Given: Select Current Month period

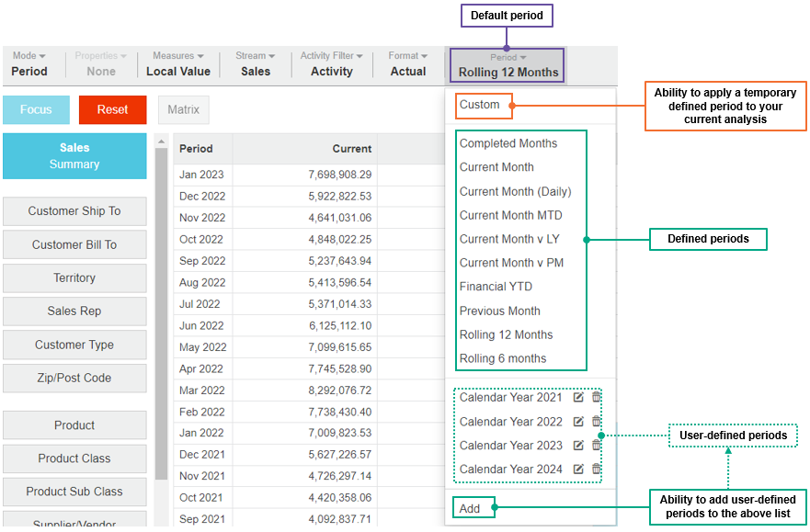Looking at the screenshot, I should click(x=496, y=167).
